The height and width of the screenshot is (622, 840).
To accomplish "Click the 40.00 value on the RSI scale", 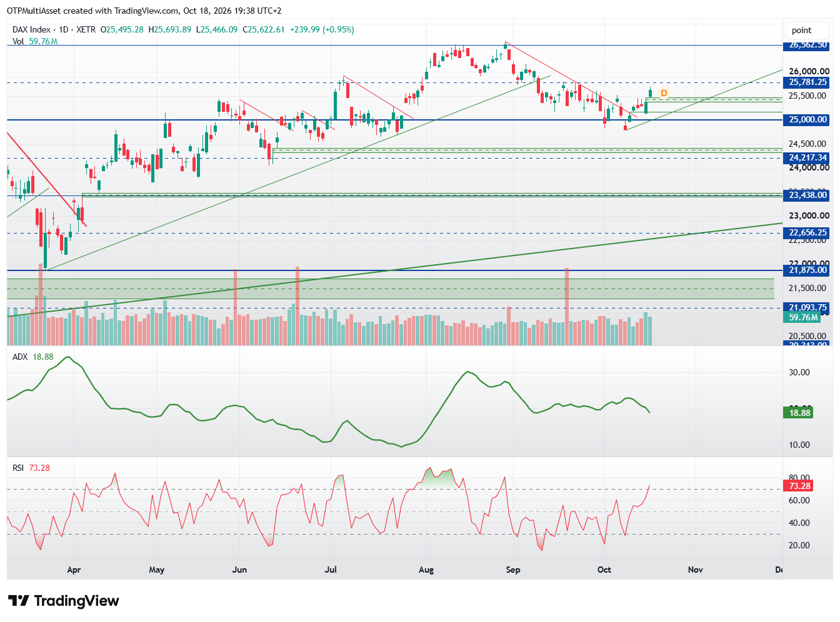I will 799,523.
